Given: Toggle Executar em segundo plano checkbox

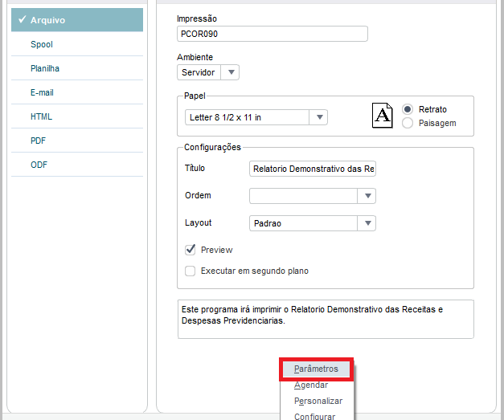Looking at the screenshot, I should tap(191, 271).
